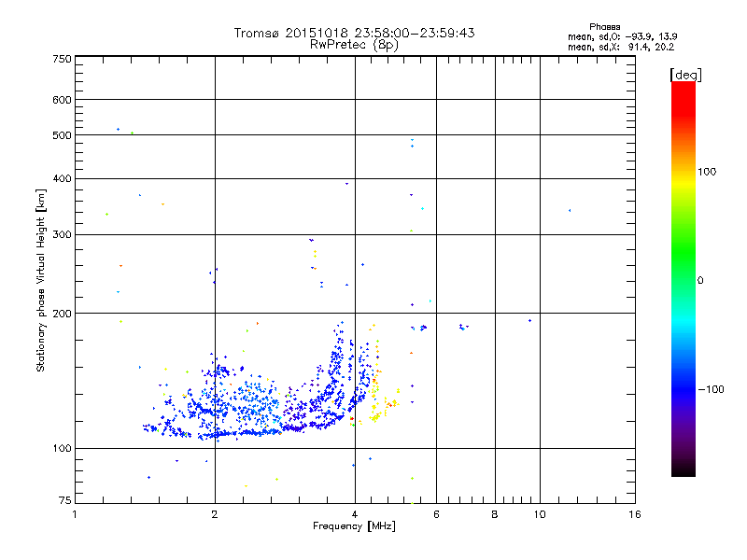Click the mean, sd,X statistics line

coord(621,47)
